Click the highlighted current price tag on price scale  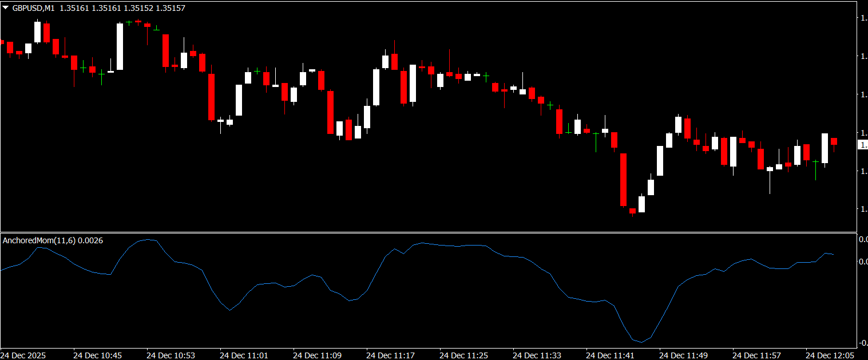863,145
